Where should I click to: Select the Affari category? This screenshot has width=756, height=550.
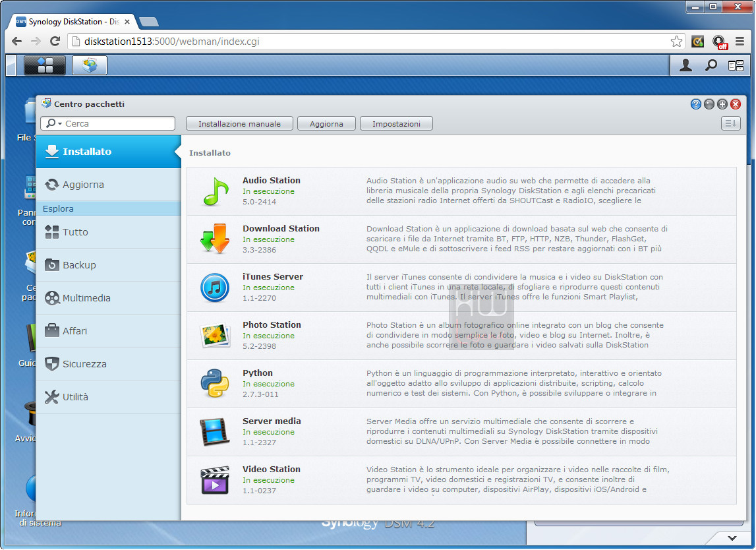click(109, 331)
